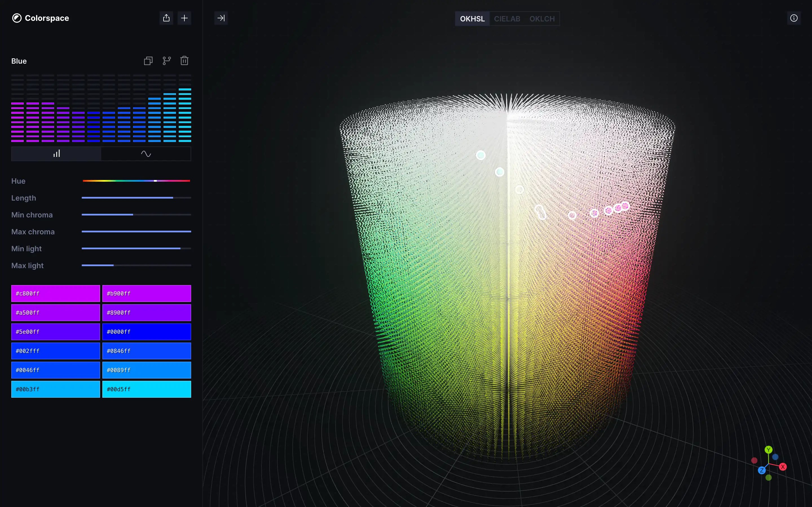Add a new palette with plus icon
Image resolution: width=812 pixels, height=507 pixels.
(184, 18)
